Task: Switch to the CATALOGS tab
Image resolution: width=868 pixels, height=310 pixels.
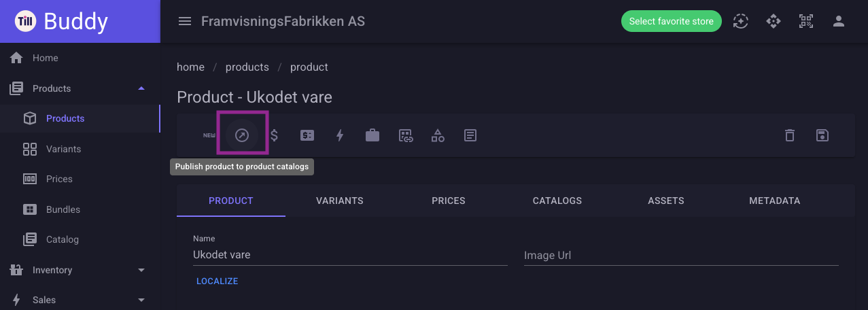Action: (x=557, y=201)
